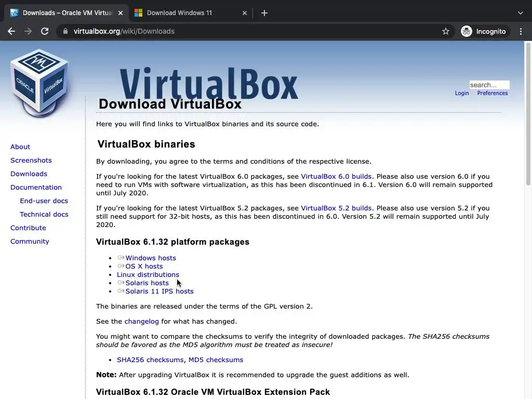
Task: Open the Linux distributions link
Action: tap(148, 275)
